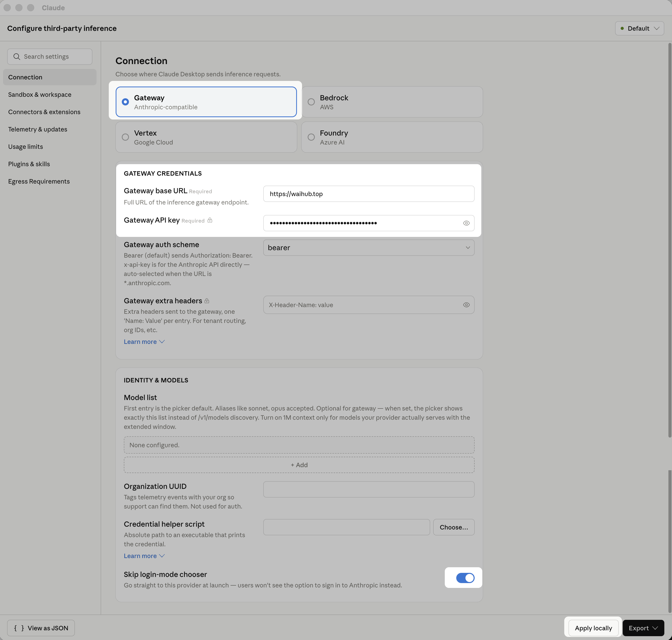Click the Organization UUID input field
This screenshot has width=672, height=640.
click(x=369, y=490)
